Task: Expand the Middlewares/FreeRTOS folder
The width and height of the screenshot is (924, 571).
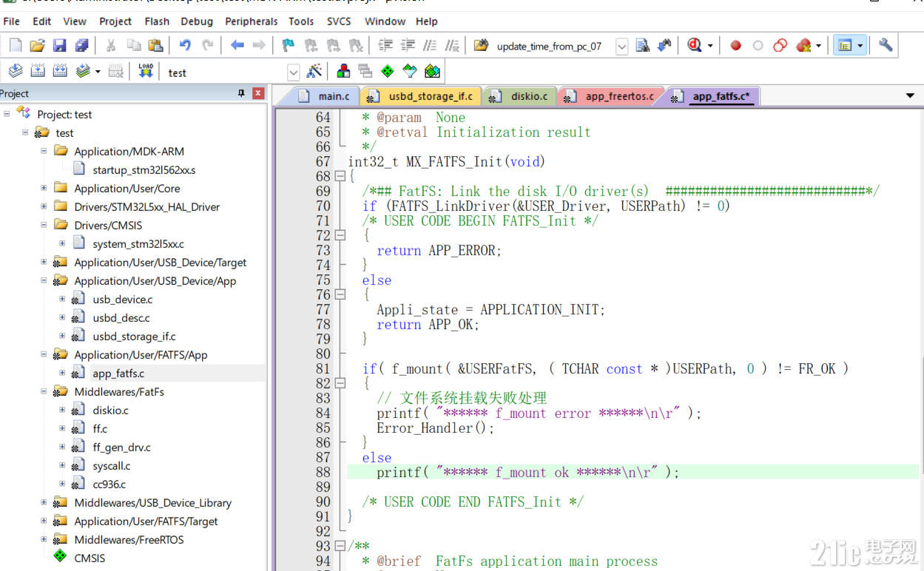Action: pyautogui.click(x=44, y=539)
